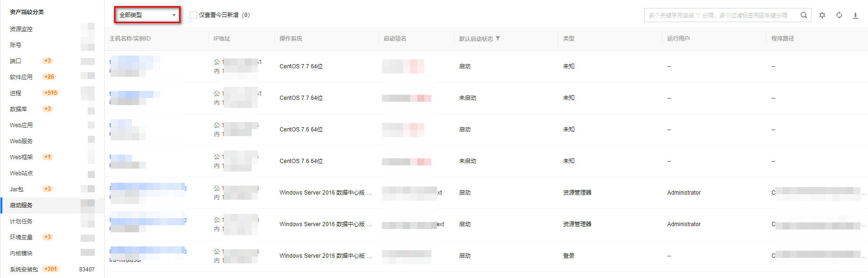The image size is (868, 278).
Task: Click the arrow on the 全部类型 selector
Action: tap(174, 15)
